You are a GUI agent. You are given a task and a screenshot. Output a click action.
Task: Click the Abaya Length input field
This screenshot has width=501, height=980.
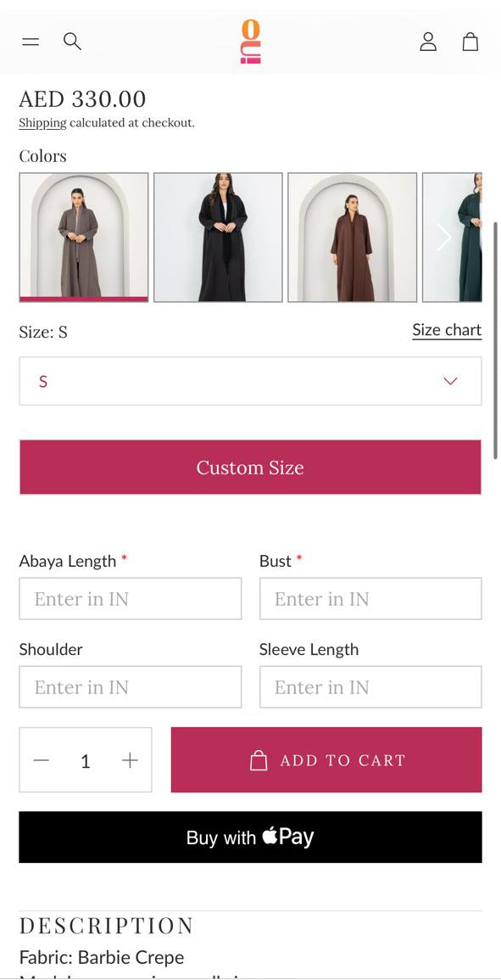click(x=130, y=598)
